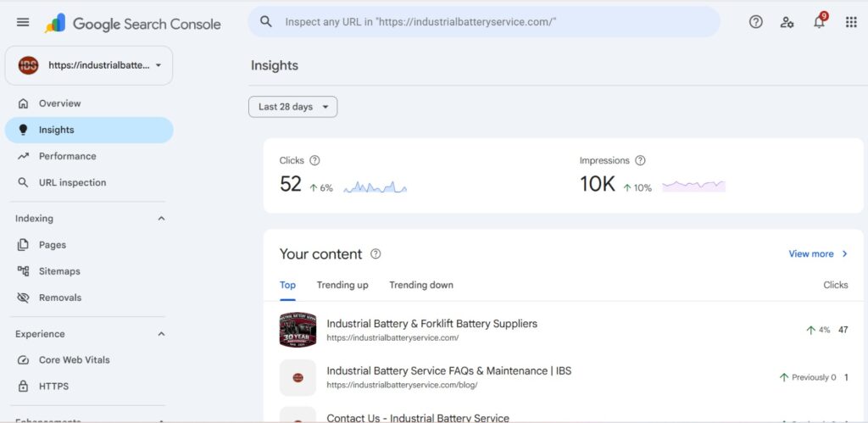Click the blog page placeholder thumbnail
Image resolution: width=868 pixels, height=423 pixels.
pos(298,377)
